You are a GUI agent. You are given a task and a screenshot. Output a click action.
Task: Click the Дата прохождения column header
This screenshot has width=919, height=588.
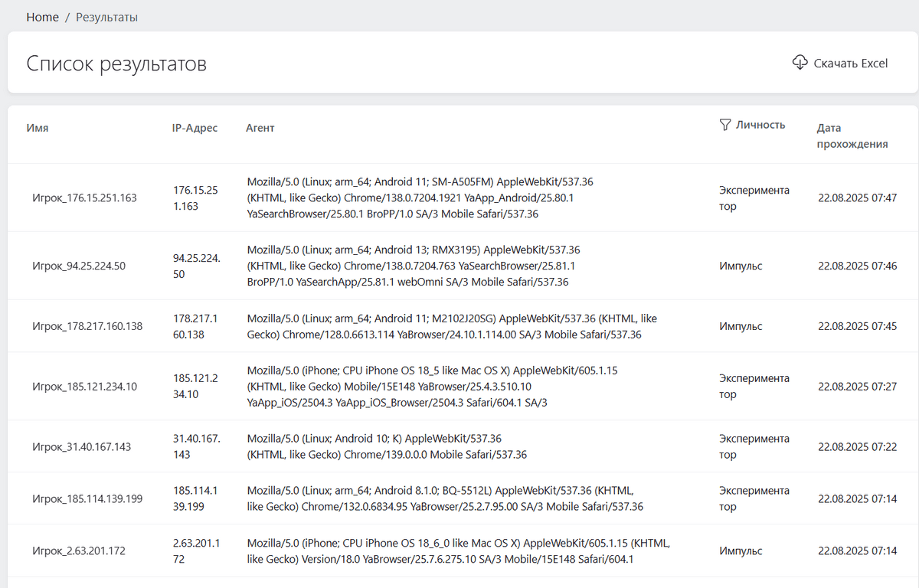tap(852, 136)
